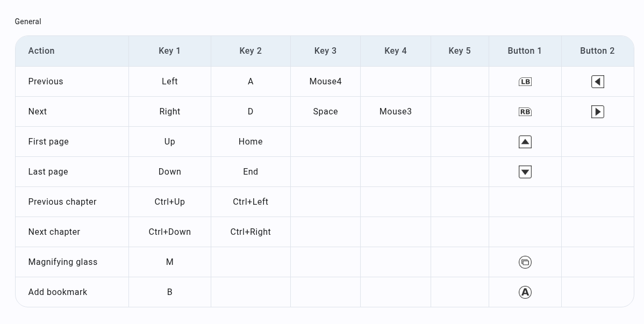
Task: Click the LB button icon for Previous
Action: click(525, 81)
